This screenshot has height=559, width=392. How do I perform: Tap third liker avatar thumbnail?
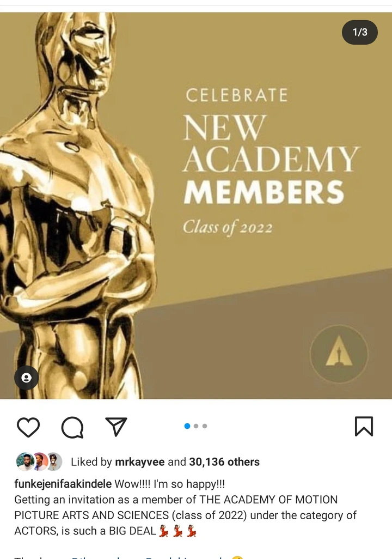click(54, 461)
